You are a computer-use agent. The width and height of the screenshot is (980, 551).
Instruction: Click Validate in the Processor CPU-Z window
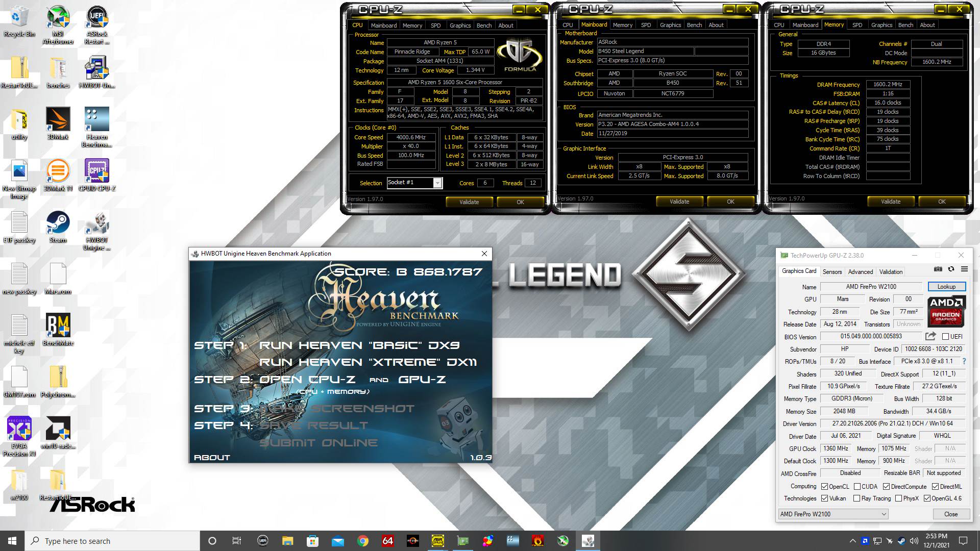(x=469, y=202)
